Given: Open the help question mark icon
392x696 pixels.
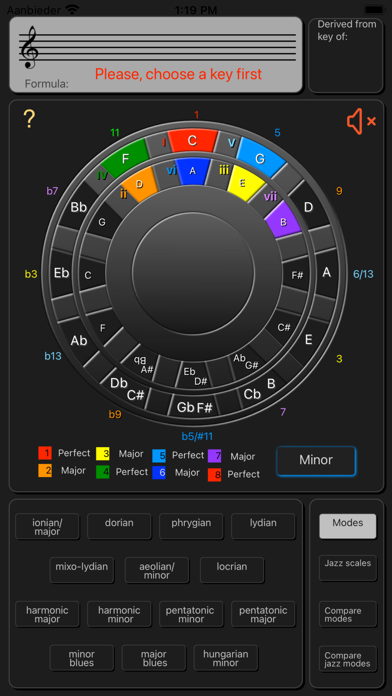Looking at the screenshot, I should click(x=29, y=119).
